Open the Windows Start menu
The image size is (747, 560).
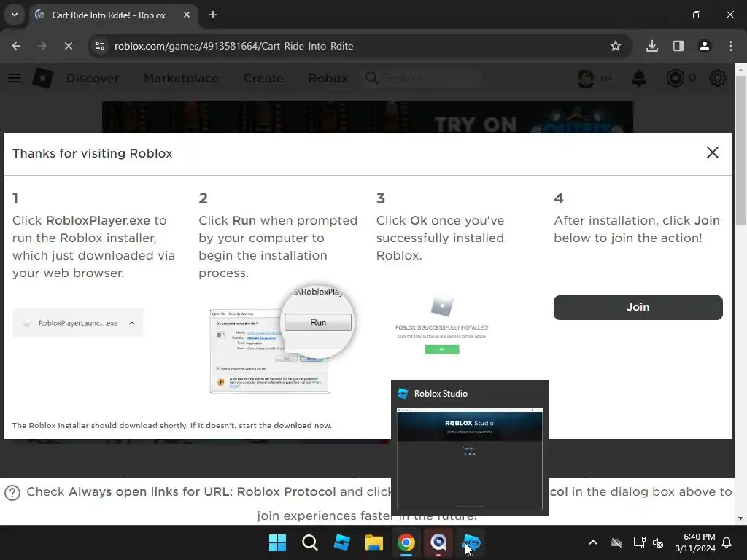tap(277, 542)
